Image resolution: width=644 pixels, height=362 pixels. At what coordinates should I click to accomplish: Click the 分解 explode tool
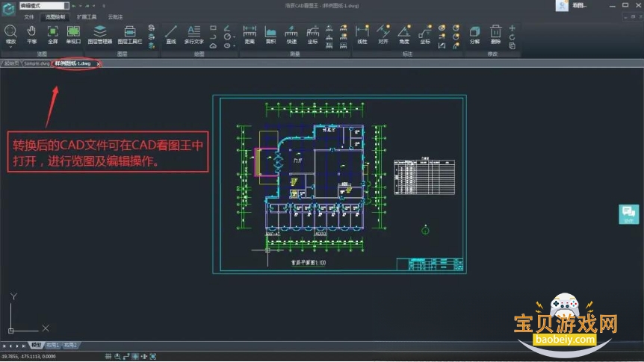point(475,34)
